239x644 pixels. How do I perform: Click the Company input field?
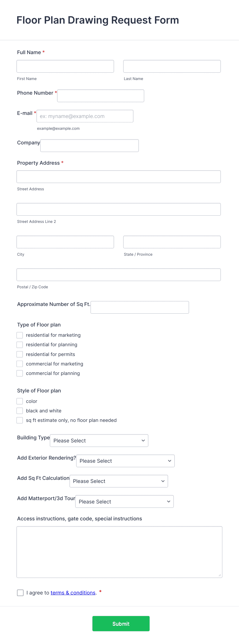(89, 145)
